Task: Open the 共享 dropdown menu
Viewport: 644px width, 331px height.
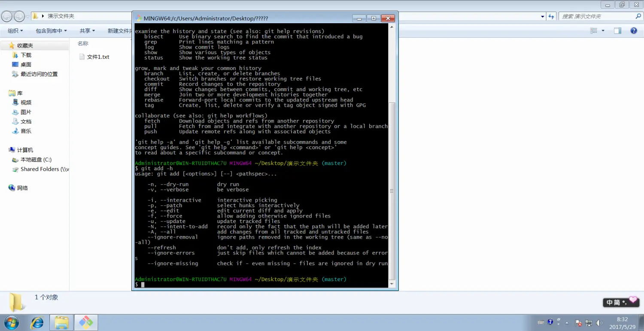Action: (87, 31)
